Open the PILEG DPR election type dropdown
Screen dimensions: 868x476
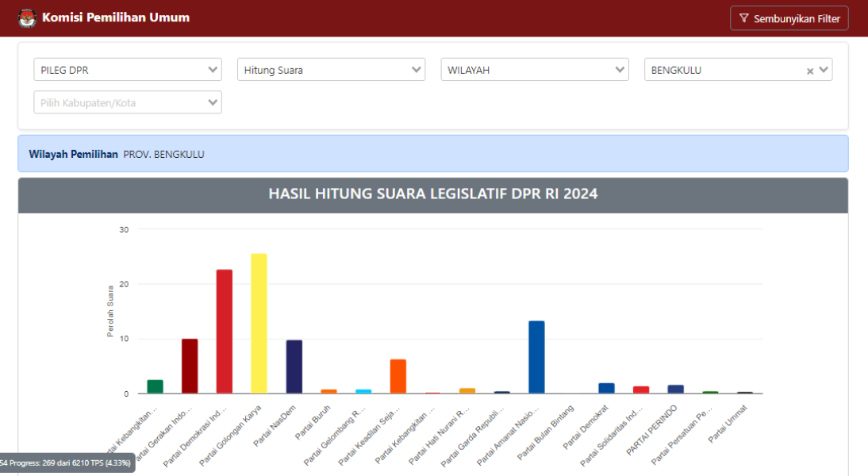128,70
